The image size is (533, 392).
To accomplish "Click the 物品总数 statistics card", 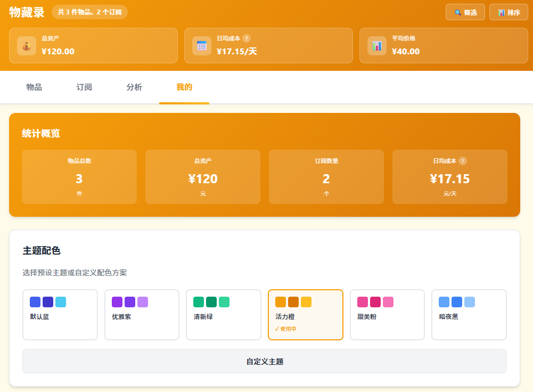I will [x=79, y=177].
